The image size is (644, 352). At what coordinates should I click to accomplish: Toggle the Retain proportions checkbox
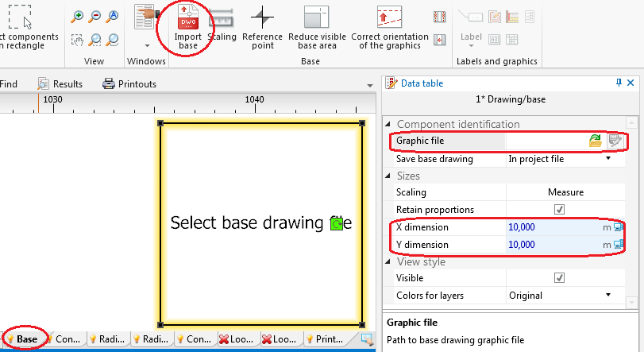click(559, 210)
